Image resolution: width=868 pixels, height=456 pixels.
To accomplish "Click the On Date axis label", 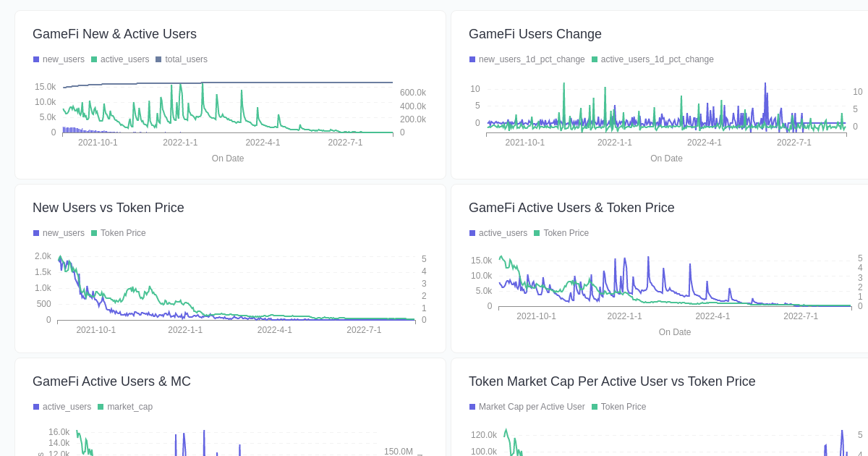I will click(228, 159).
